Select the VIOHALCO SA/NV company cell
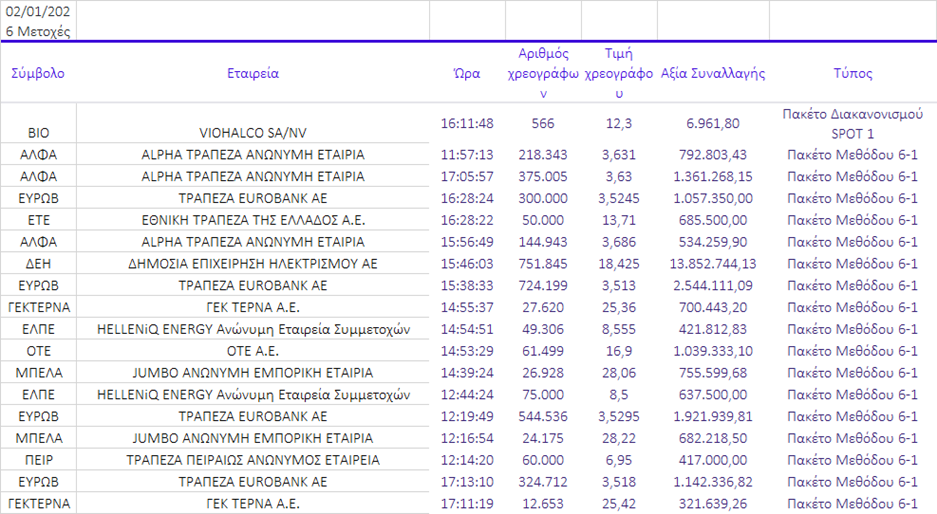Viewport: 937px width, 514px height. [x=252, y=132]
